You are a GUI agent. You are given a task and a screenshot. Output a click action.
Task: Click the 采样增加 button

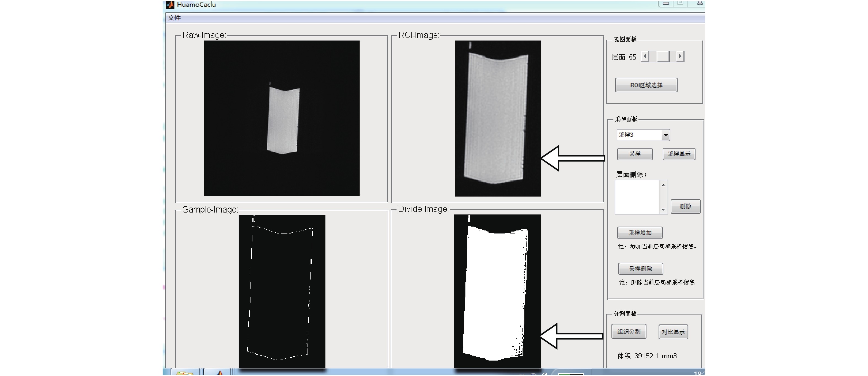pyautogui.click(x=640, y=233)
